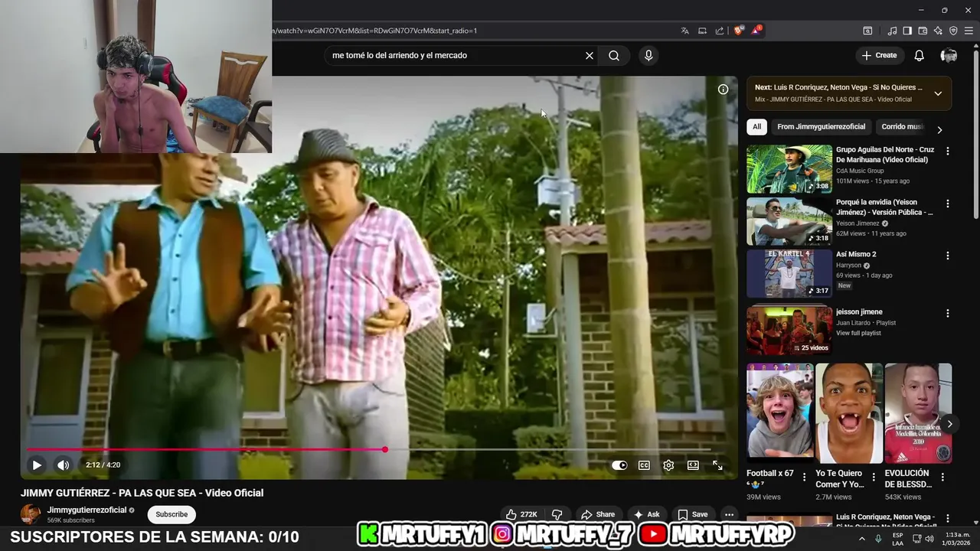980x551 pixels.
Task: Subscribe to Jimmygutierrezoficial channel
Action: pos(171,514)
